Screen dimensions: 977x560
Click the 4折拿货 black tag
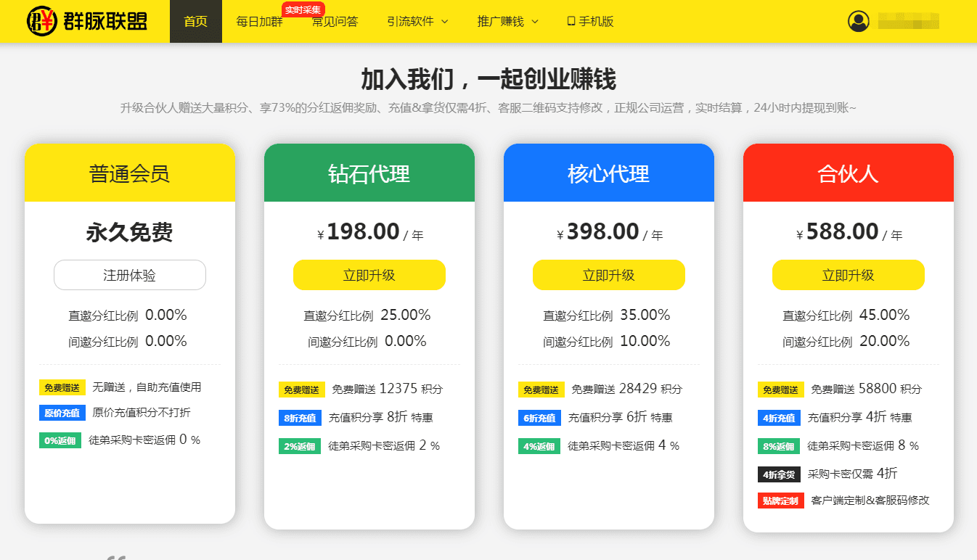[x=779, y=474]
